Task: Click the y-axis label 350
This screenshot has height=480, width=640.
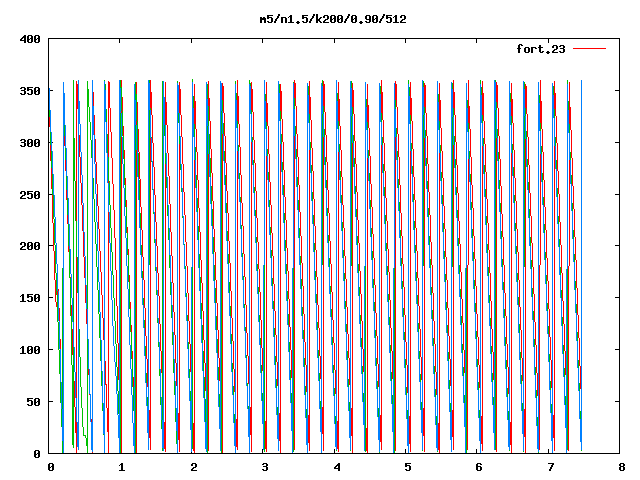Action: point(30,91)
